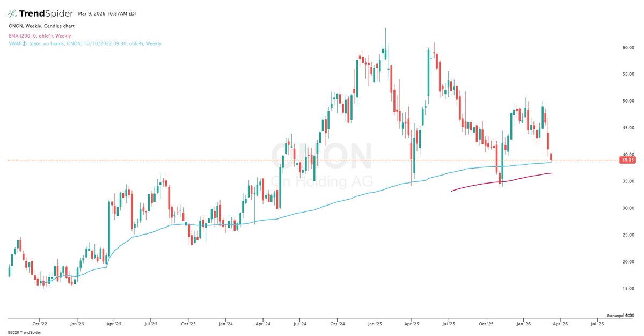Click the Jul '23 date axis label
The image size is (644, 336).
(151, 324)
